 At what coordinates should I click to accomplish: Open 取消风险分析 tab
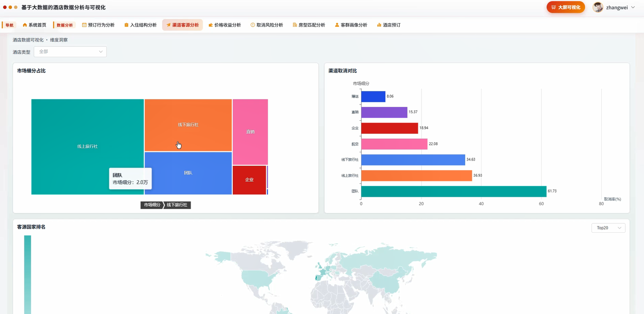click(267, 25)
